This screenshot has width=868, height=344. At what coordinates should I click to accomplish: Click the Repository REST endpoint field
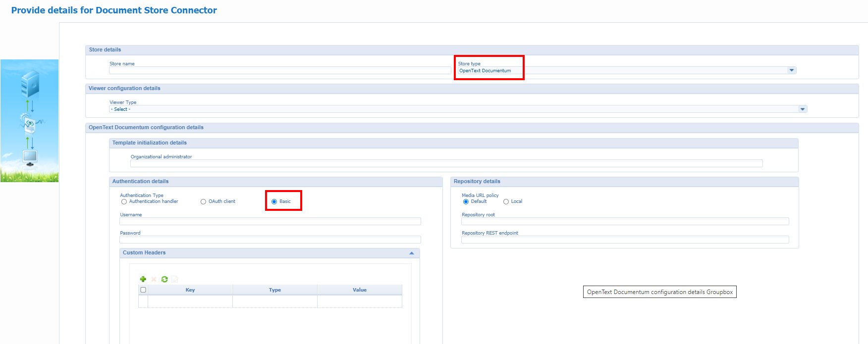pos(625,240)
